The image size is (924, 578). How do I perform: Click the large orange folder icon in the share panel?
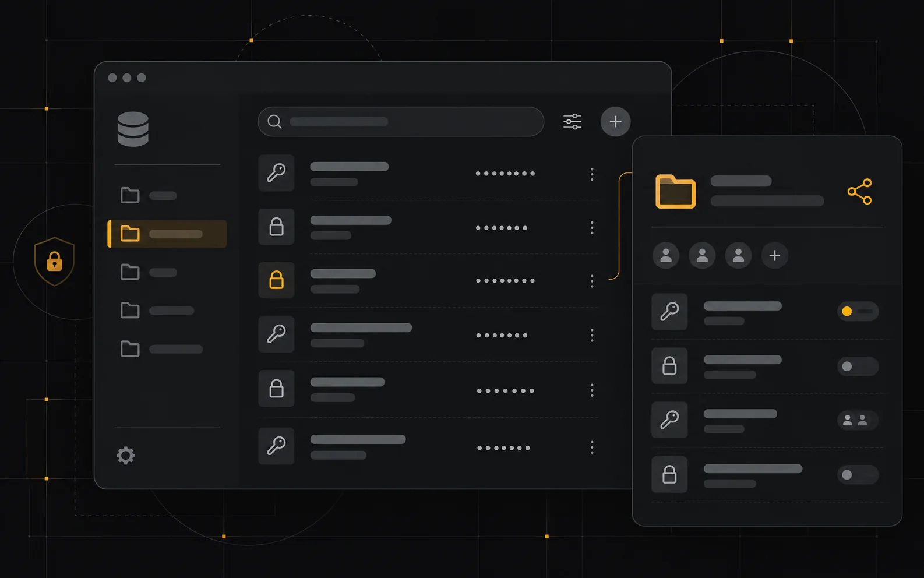click(x=676, y=191)
